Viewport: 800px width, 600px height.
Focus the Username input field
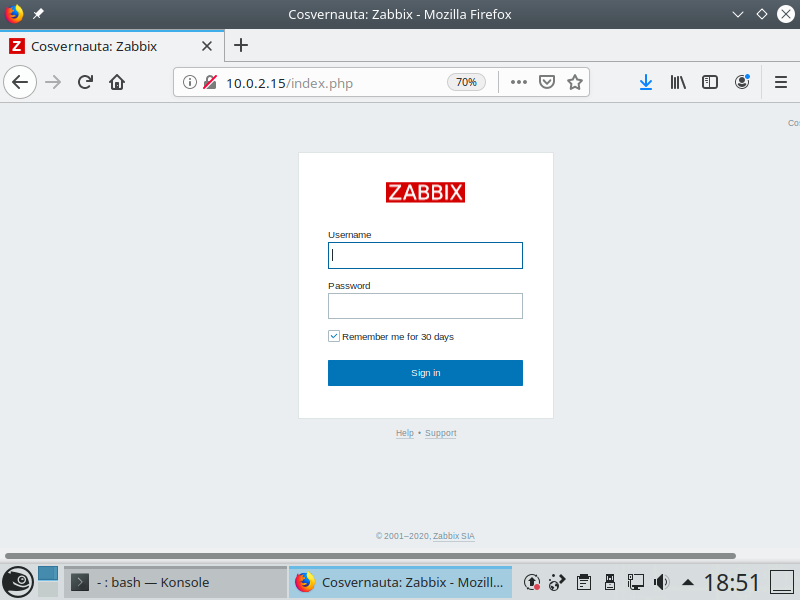[425, 256]
